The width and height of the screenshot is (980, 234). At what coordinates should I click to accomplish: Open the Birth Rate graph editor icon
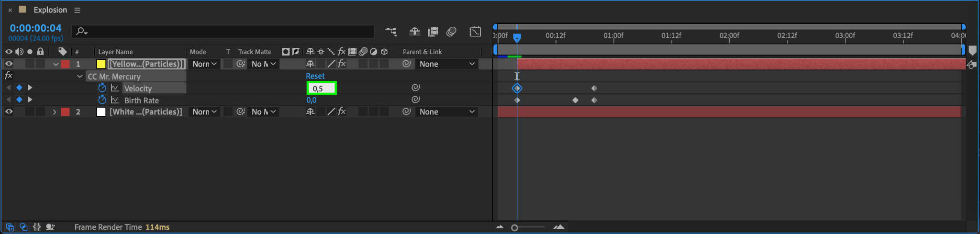[x=115, y=100]
